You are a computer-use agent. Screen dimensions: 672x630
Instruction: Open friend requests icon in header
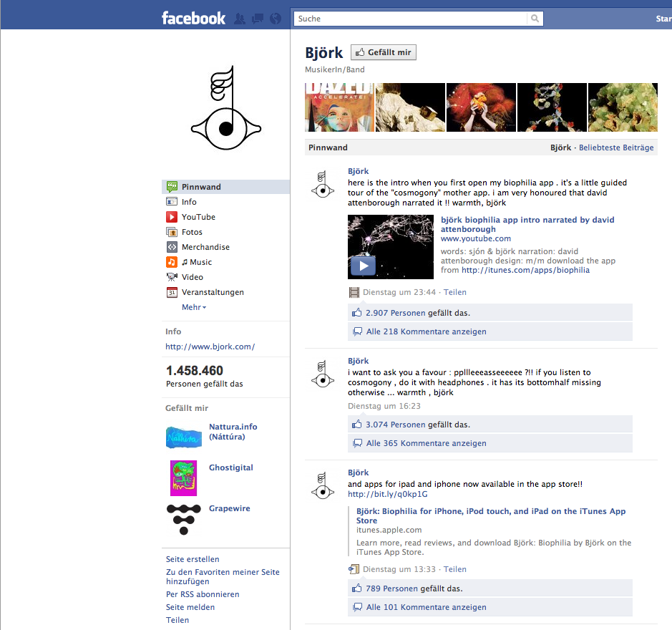pyautogui.click(x=240, y=19)
